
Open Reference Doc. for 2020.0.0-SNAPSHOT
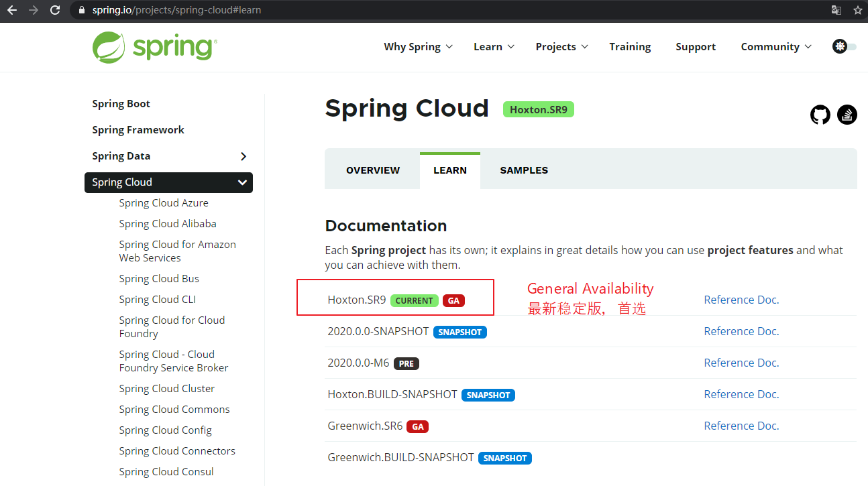741,331
